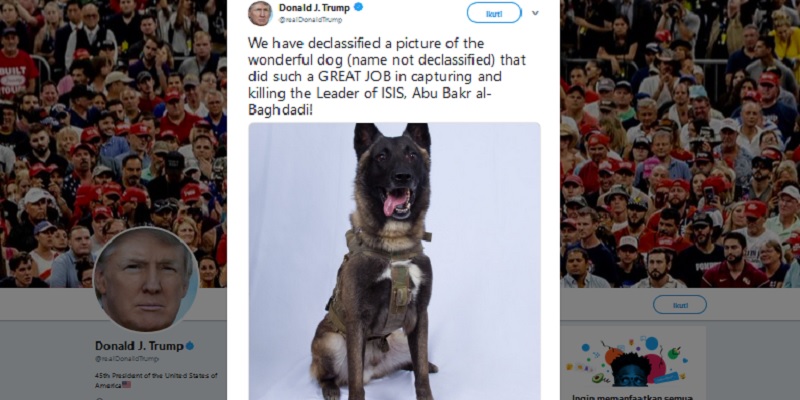Click the verified badge beside the tweet author name
The image size is (800, 400).
pos(359,7)
